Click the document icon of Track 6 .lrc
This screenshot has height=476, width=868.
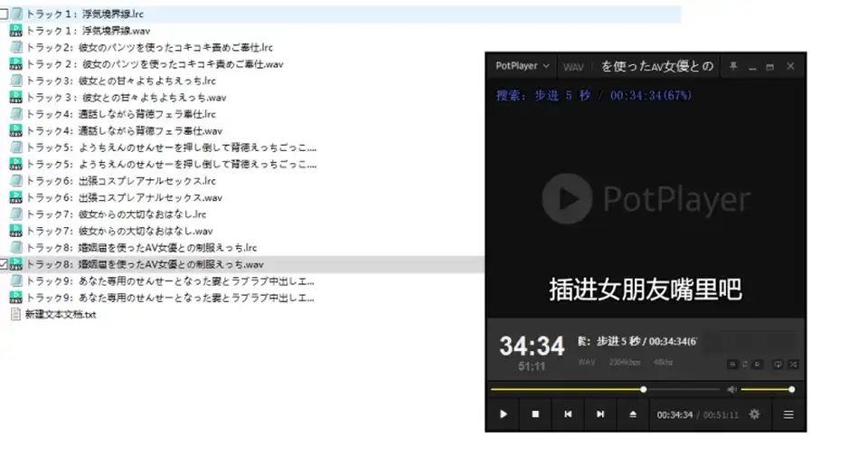click(16, 181)
